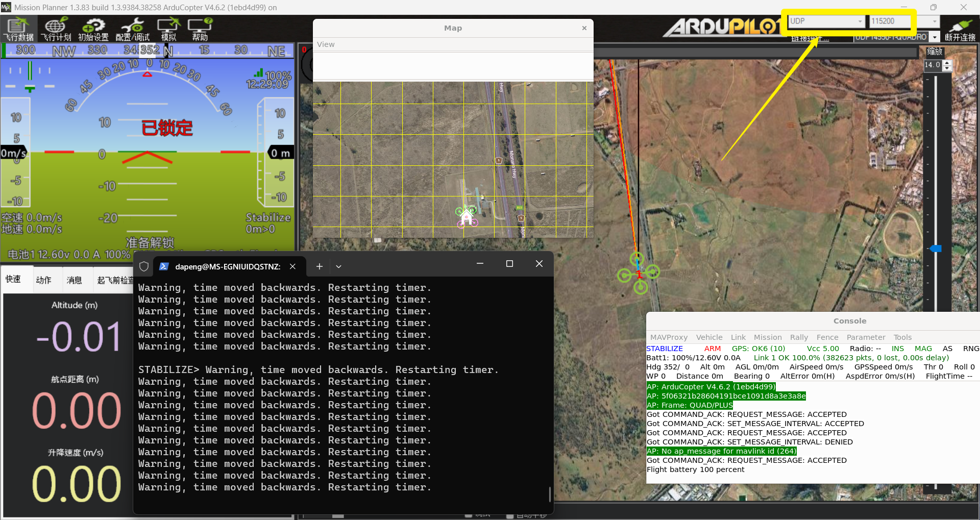Click the 断开连接 disconnect plug icon

[960, 29]
